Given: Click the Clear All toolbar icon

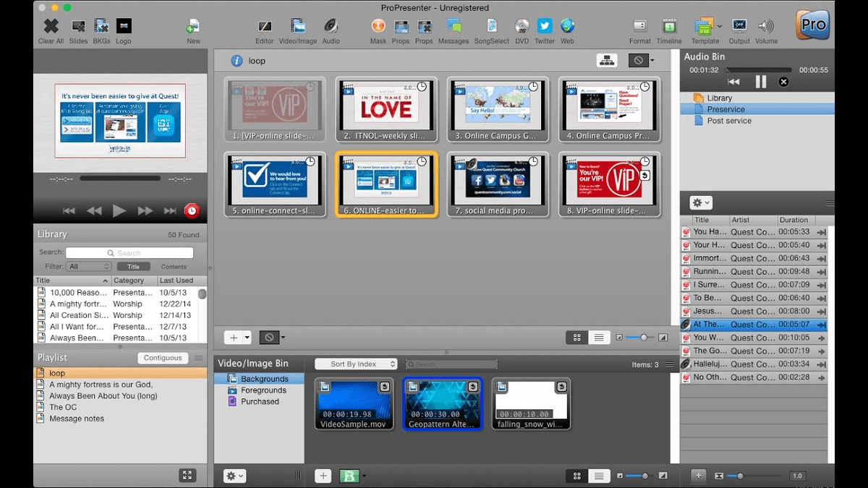Looking at the screenshot, I should click(x=51, y=27).
